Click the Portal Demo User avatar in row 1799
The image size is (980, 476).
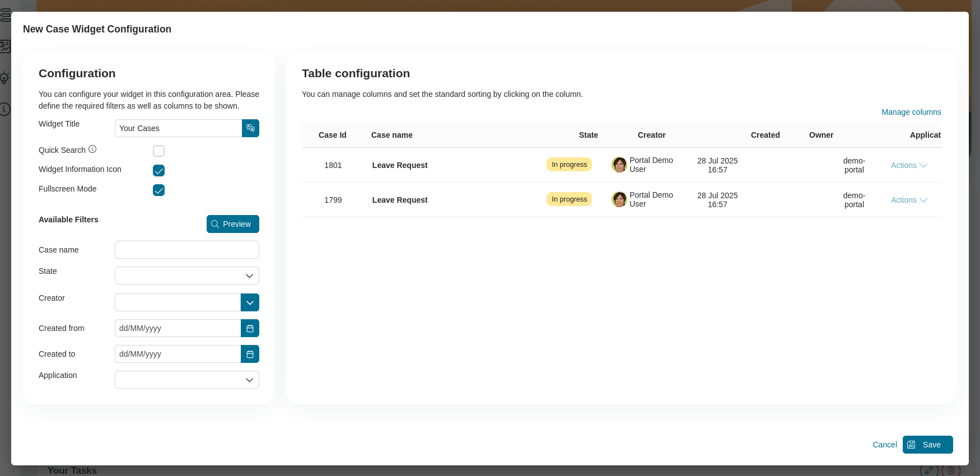[619, 199]
